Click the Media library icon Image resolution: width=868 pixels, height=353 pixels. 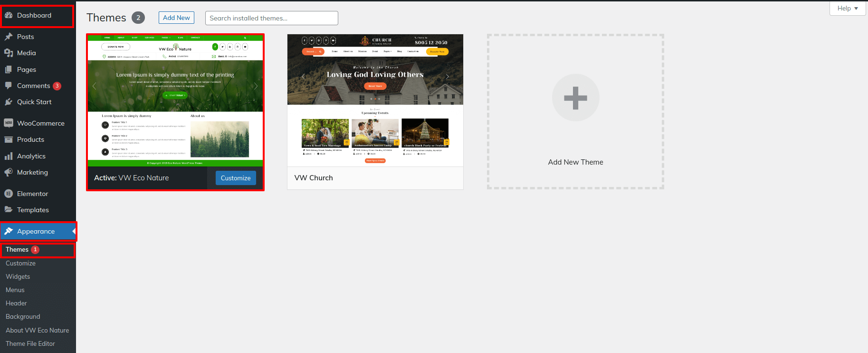(x=9, y=53)
